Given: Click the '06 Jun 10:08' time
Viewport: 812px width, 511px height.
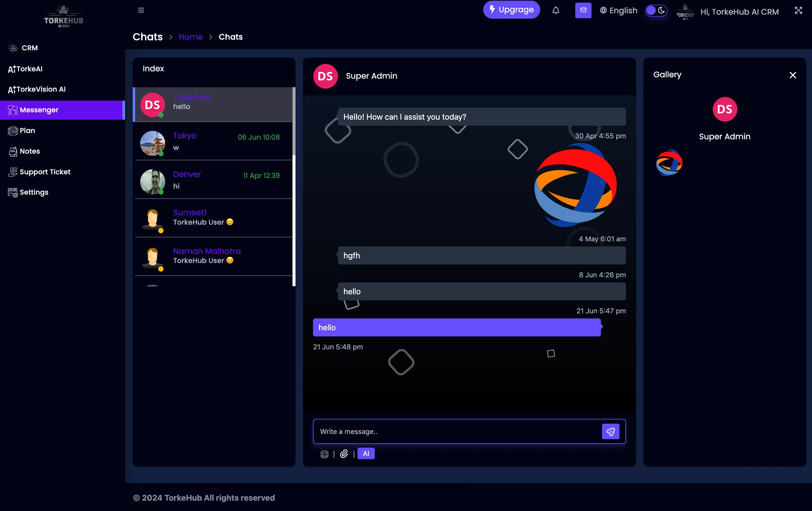Looking at the screenshot, I should coord(259,137).
